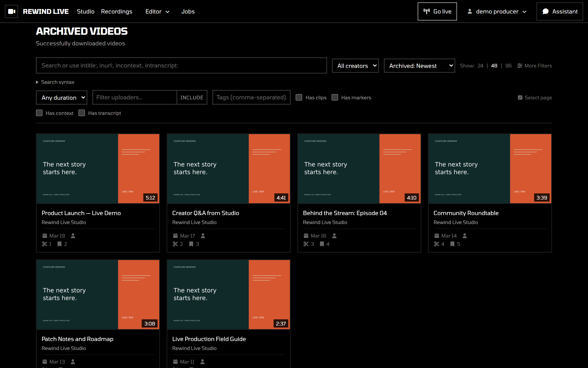Show 24 videos per page
This screenshot has height=368, width=588.
[480, 66]
